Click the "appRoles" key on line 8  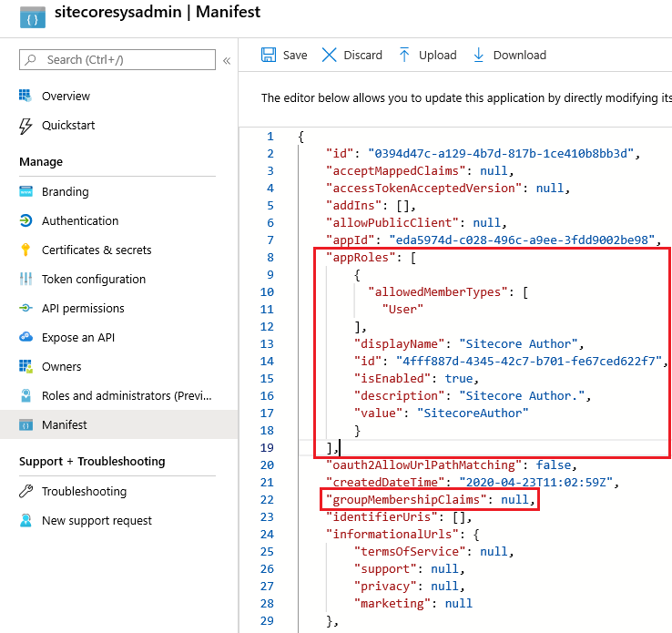click(x=361, y=257)
